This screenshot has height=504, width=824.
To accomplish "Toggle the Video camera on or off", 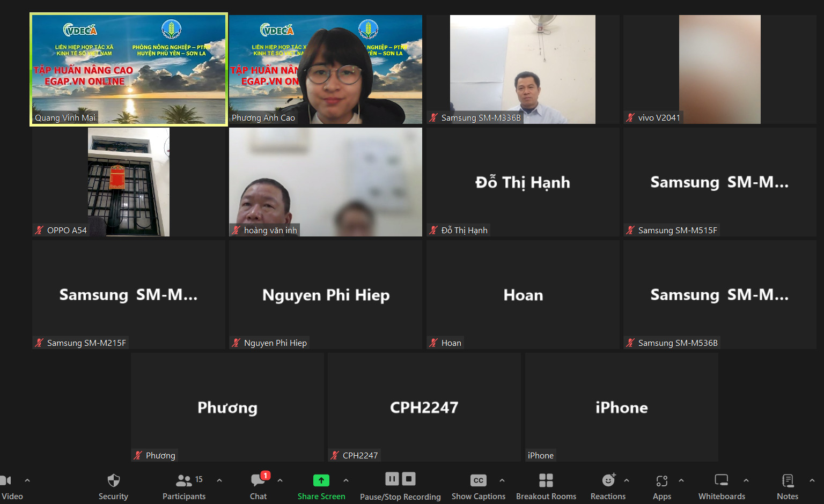I will pos(6,481).
